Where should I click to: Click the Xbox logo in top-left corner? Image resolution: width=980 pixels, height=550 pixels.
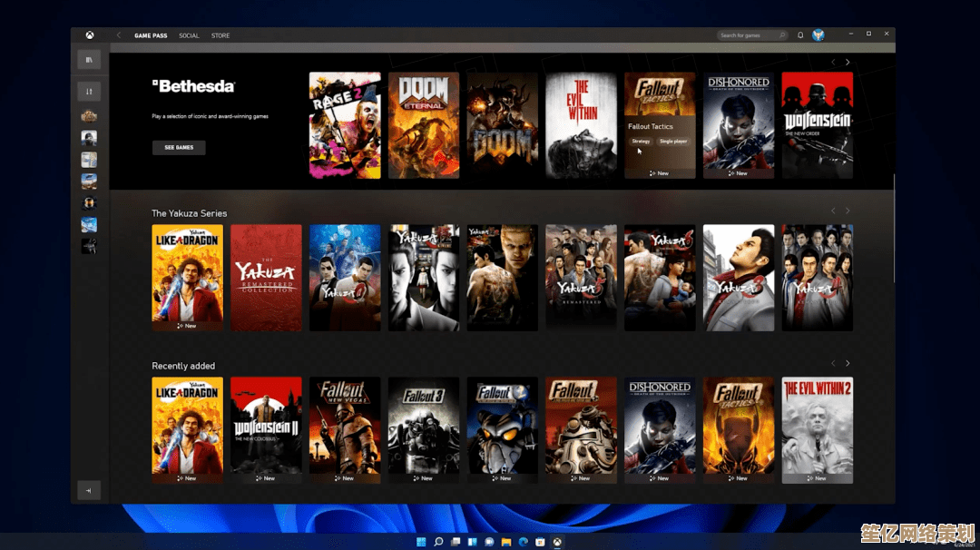pyautogui.click(x=90, y=35)
